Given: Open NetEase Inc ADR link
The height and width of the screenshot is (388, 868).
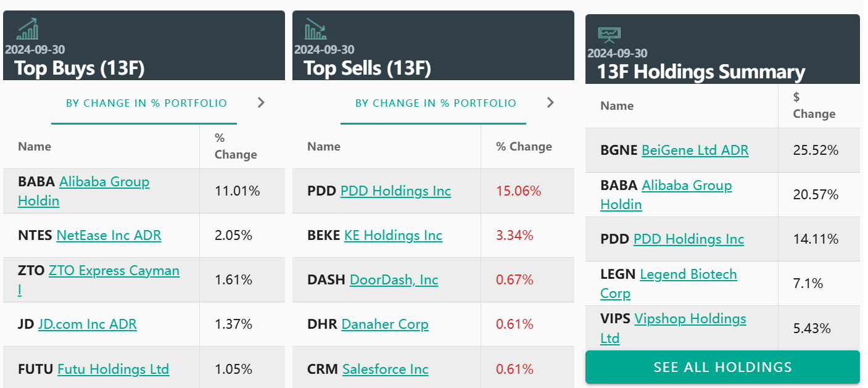Looking at the screenshot, I should pos(109,236).
